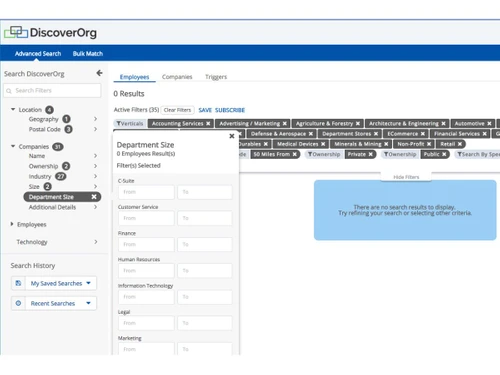Screen dimensions: 500x375
Task: Remove Retail filter chip
Action: tap(460, 144)
